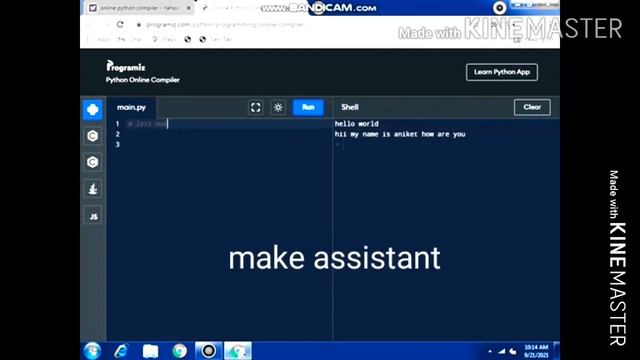Click the 'hii my name is aniket' output line
640x360 pixels.
pos(400,134)
